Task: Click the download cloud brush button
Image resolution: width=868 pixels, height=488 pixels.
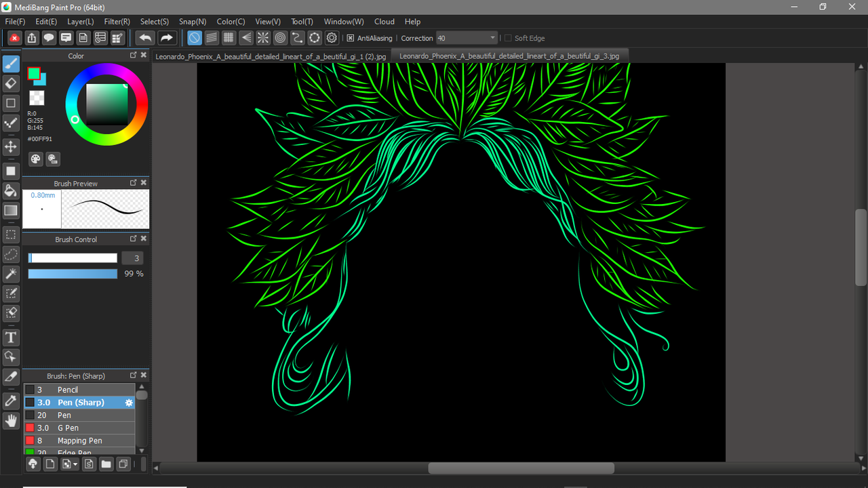Action: [33, 464]
